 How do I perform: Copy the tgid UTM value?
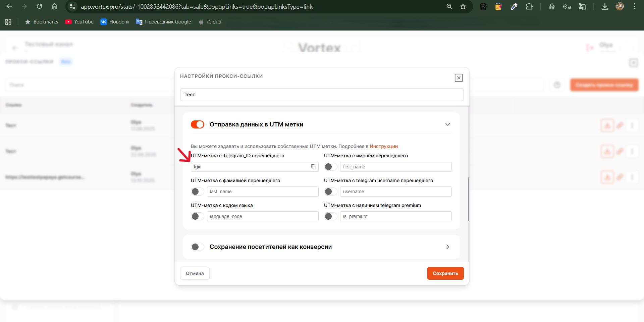click(313, 167)
